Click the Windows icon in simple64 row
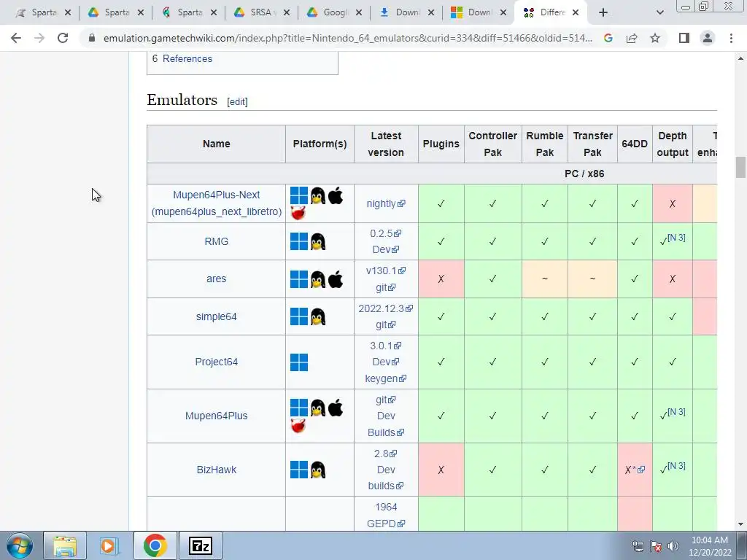 pyautogui.click(x=299, y=316)
